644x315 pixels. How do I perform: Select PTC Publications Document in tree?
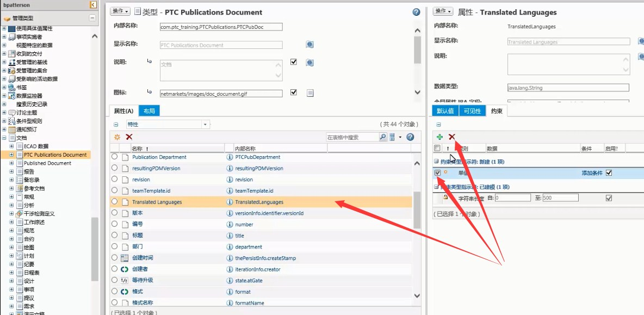(55, 155)
